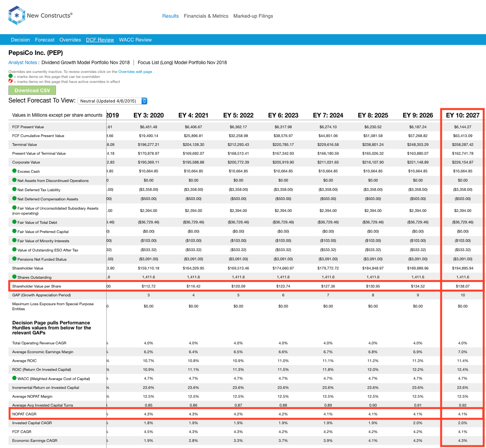Click Dividend Growth Model Portfolio Nov 2018 text

click(x=86, y=63)
